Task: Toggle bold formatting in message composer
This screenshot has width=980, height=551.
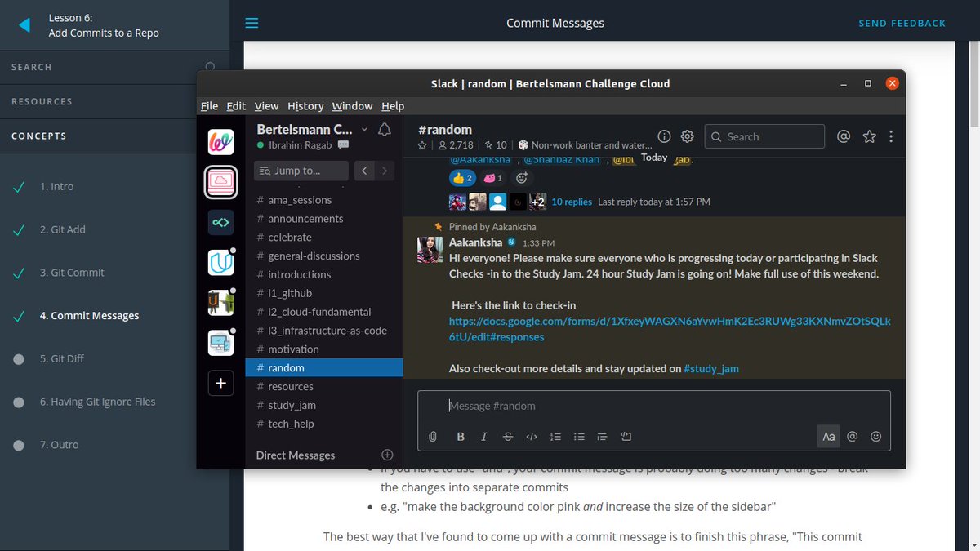Action: [461, 437]
